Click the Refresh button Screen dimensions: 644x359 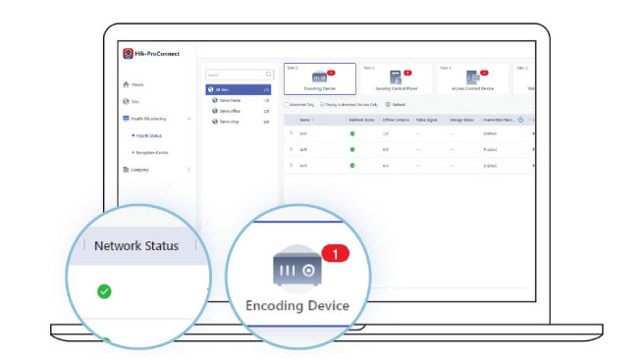point(396,105)
